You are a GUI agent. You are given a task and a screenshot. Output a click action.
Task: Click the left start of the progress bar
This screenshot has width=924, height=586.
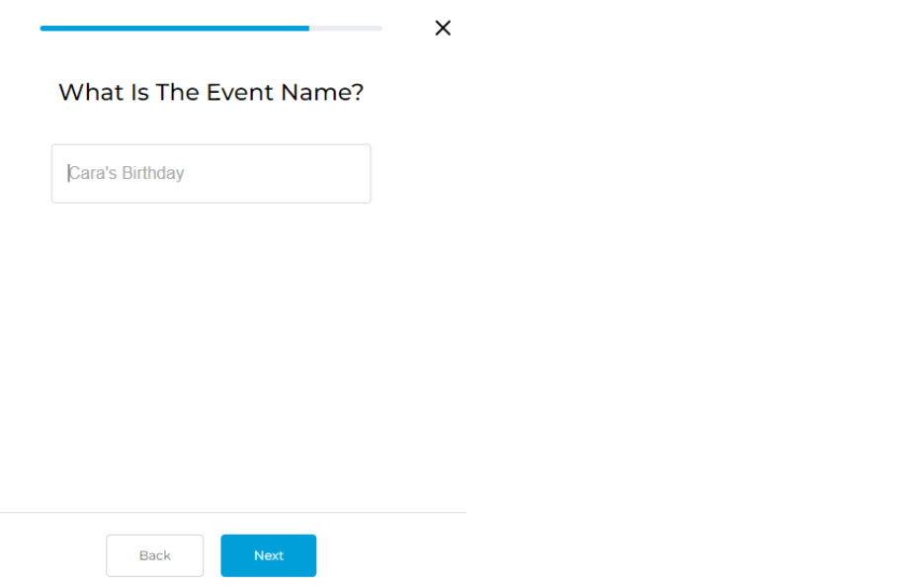pyautogui.click(x=43, y=29)
